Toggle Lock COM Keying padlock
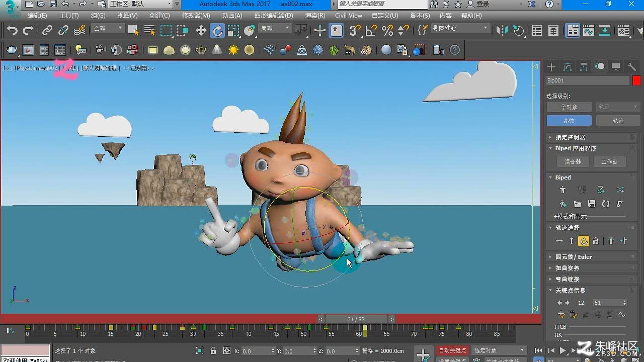 coord(596,241)
